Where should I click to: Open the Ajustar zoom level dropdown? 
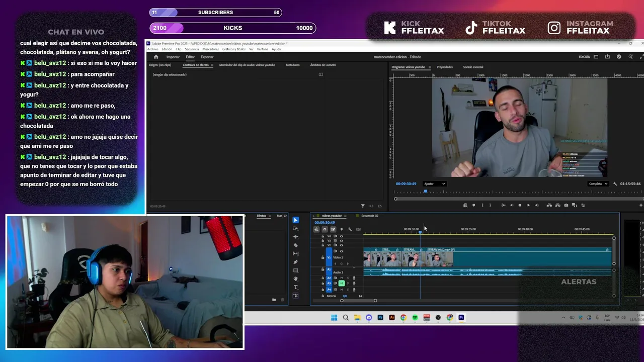coord(434,184)
